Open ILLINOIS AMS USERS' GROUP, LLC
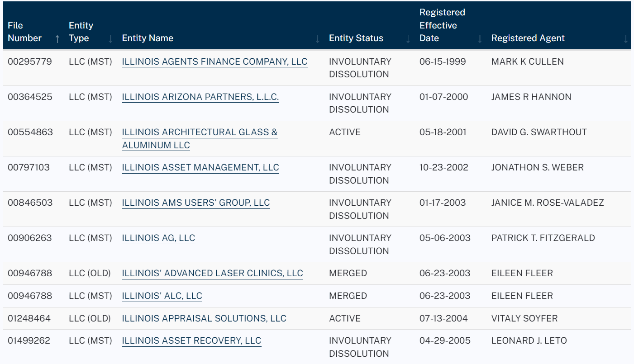Screen dimensions: 634x364 click(x=195, y=203)
